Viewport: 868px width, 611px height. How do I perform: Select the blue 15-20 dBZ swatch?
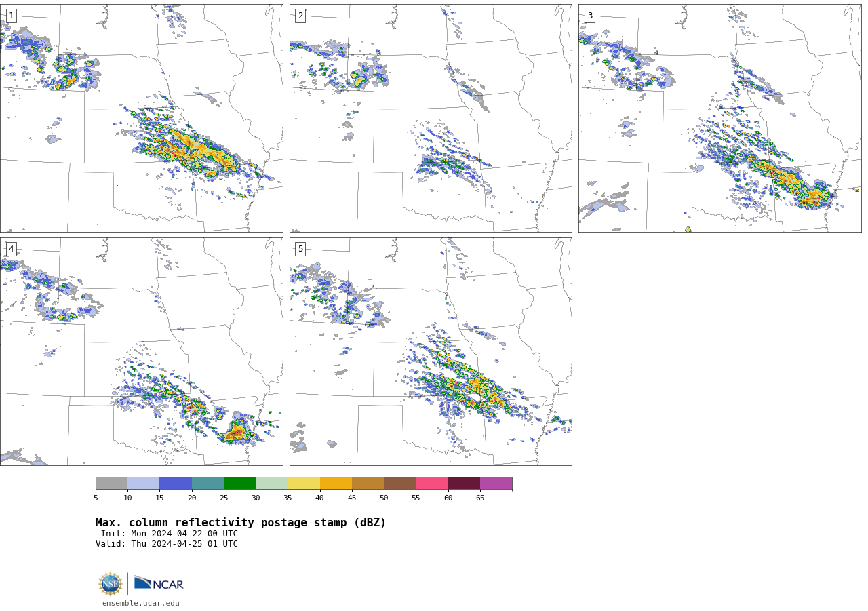click(x=176, y=484)
